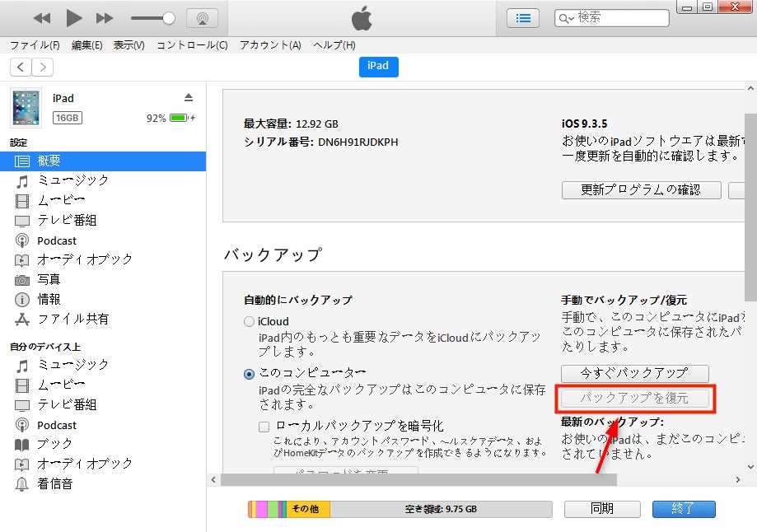Click the back navigation arrow
This screenshot has width=757, height=532.
[x=21, y=67]
